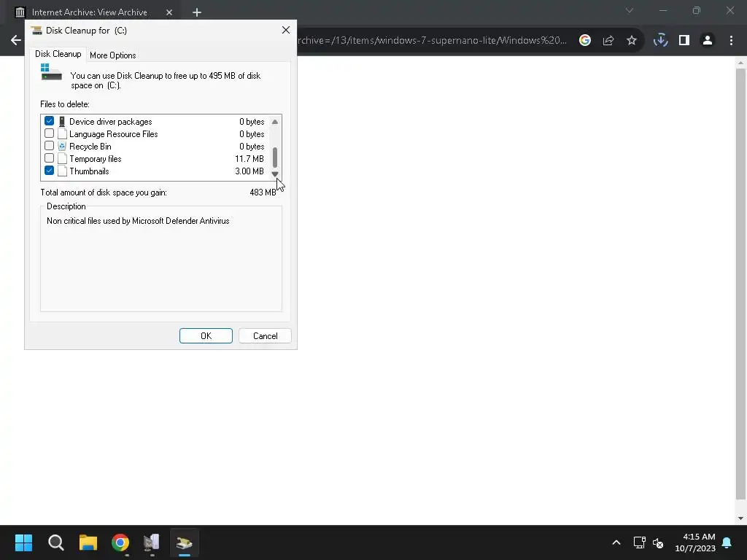Image resolution: width=747 pixels, height=560 pixels.
Task: Click the OK button in Disk Cleanup
Action: point(206,335)
